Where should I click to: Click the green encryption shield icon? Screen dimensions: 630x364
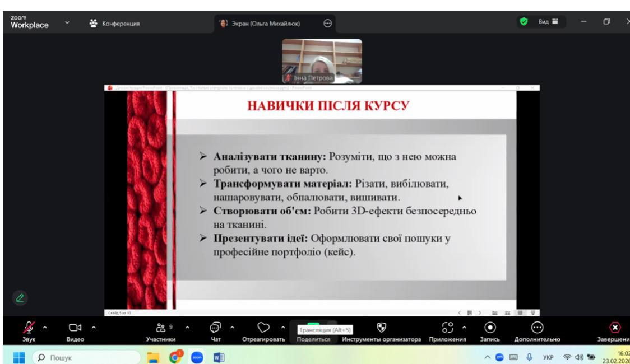524,22
